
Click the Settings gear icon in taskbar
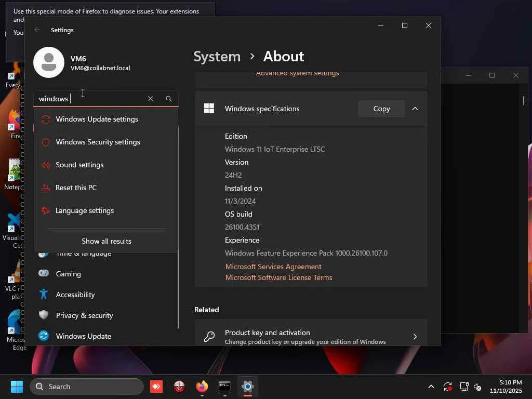coord(248,387)
